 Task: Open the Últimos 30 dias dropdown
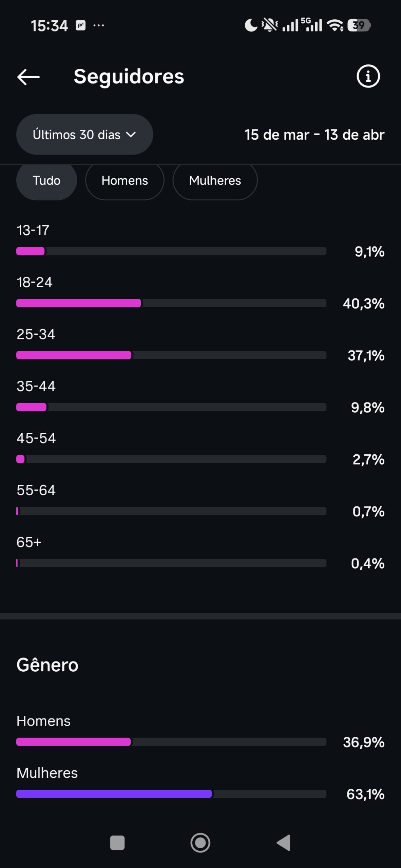[84, 135]
